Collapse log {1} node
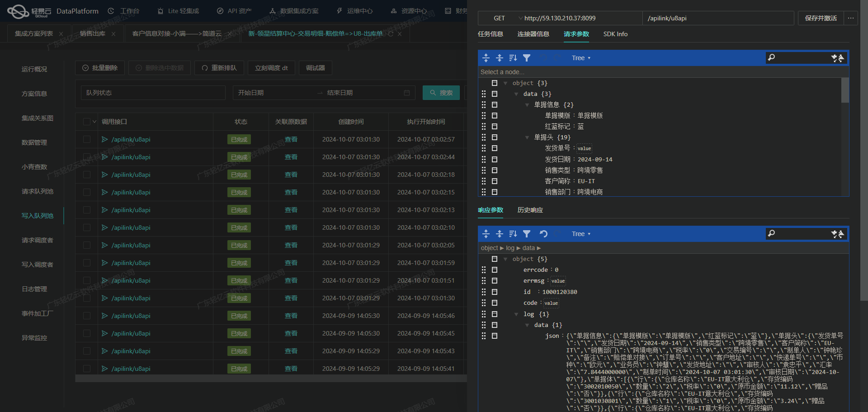868x412 pixels. [x=516, y=314]
